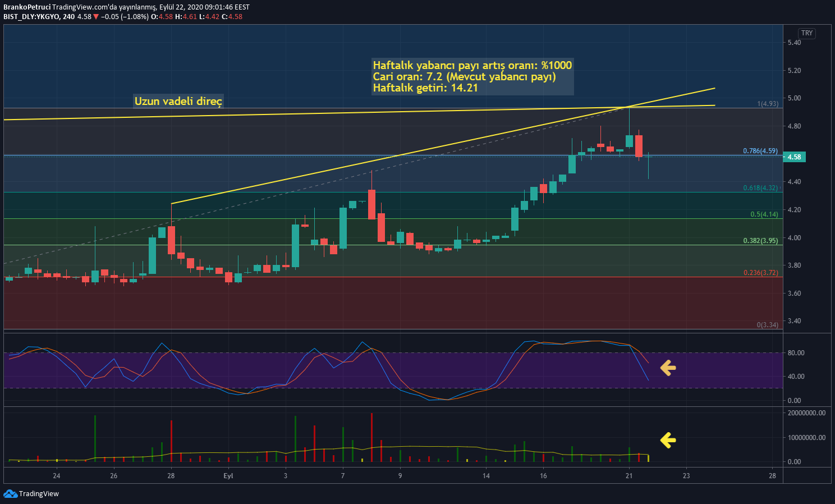Screen dimensions: 835x504
Task: Select the 'Uzun vadeli direç' annotation label
Action: [178, 101]
